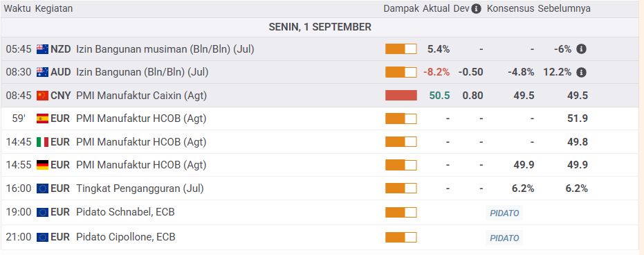Click the New Zealand flag icon
Viewport: 644px width, 255px height.
click(x=43, y=49)
